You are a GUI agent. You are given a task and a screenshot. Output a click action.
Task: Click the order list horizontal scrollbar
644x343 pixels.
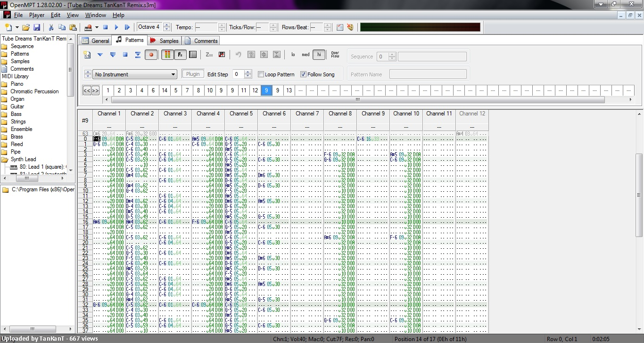click(357, 100)
